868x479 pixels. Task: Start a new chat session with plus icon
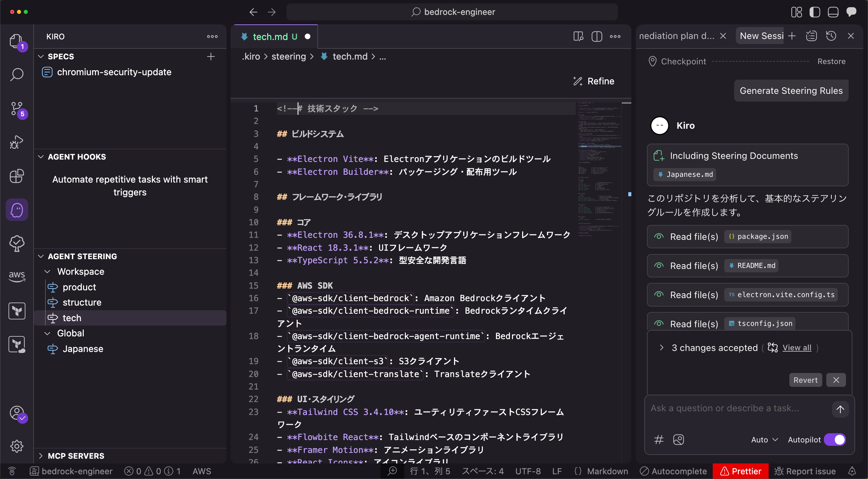pos(792,36)
